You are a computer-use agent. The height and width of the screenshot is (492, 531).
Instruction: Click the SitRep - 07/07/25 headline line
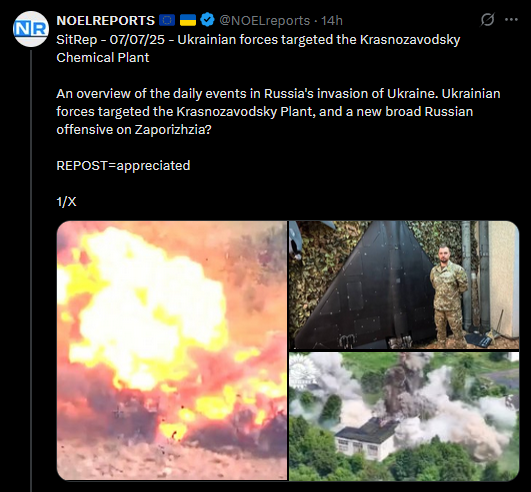click(258, 40)
